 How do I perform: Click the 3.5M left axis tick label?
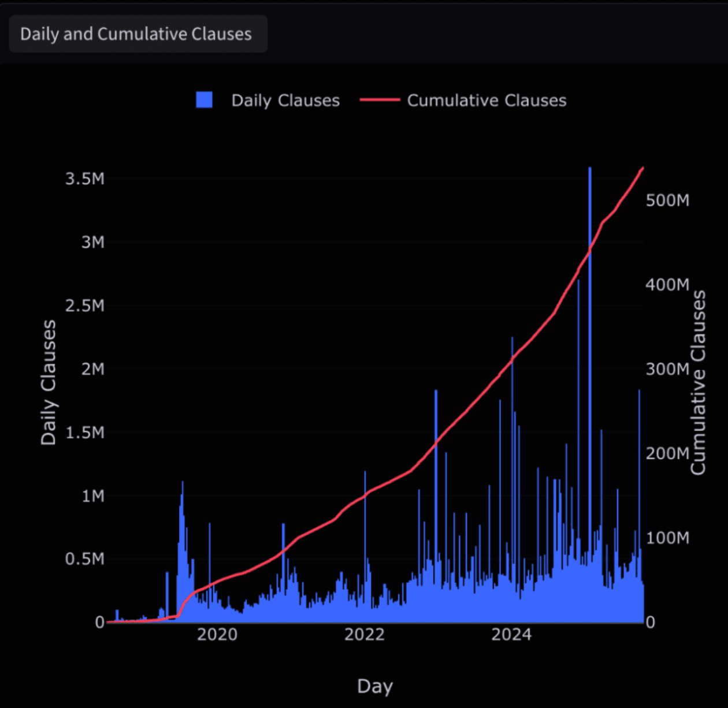pyautogui.click(x=85, y=179)
